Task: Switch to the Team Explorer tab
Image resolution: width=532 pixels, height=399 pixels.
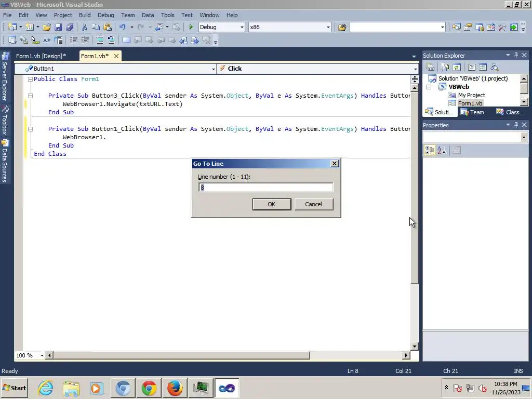Action: coord(475,112)
